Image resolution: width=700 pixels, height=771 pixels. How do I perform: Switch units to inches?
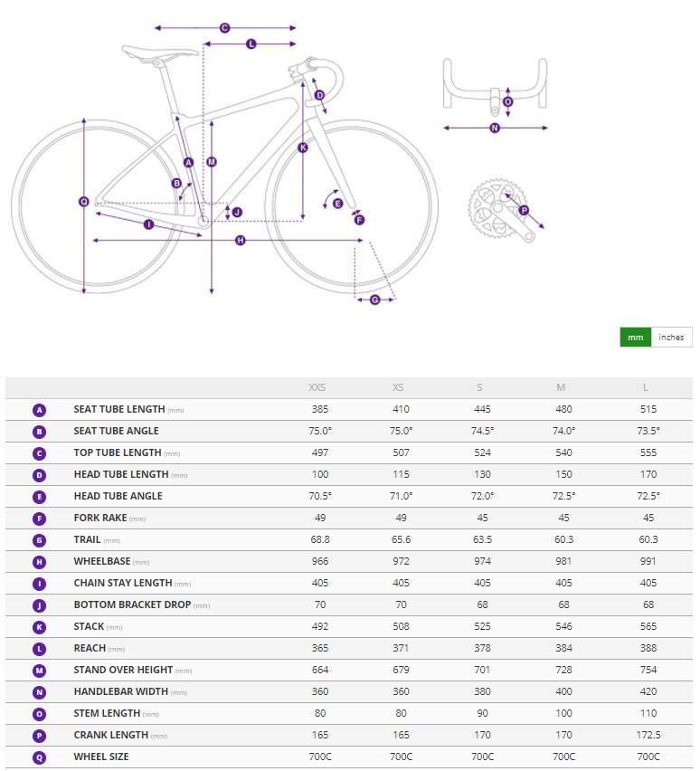(671, 338)
